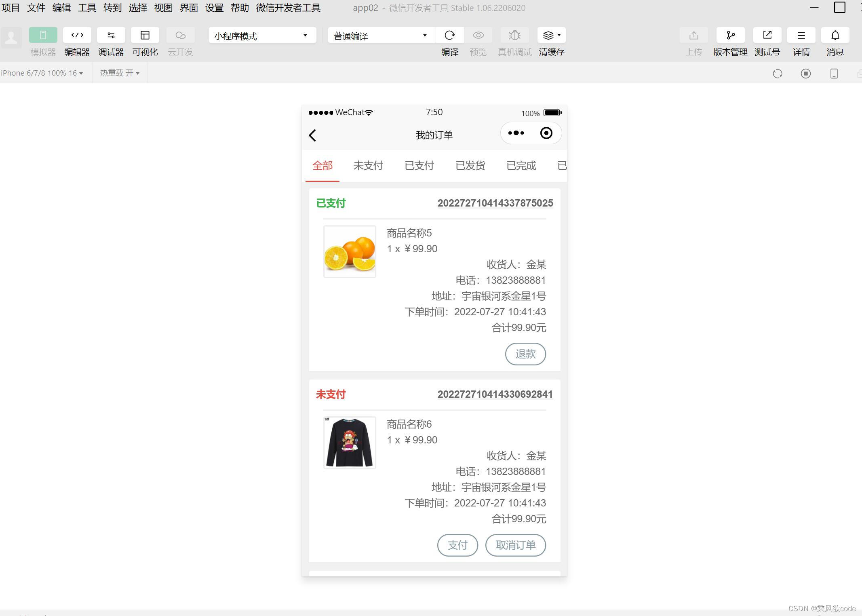Switch to the 未支付 (Unpaid) tab
Screen dimensions: 862x616
pos(368,166)
